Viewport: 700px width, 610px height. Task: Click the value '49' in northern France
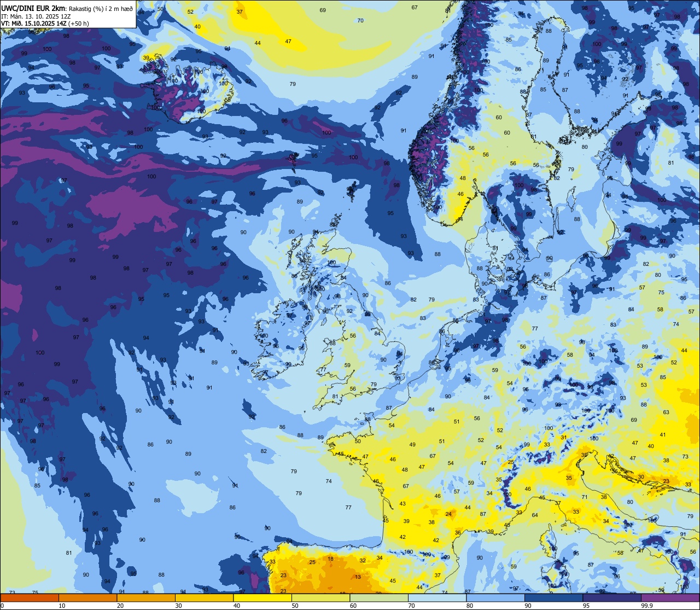click(412, 445)
